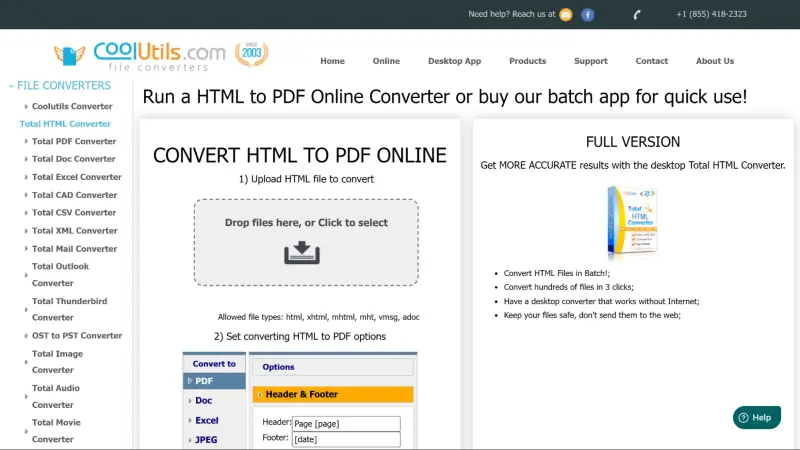Viewport: 800px width, 450px height.
Task: Click the Footer input field
Action: click(x=346, y=439)
